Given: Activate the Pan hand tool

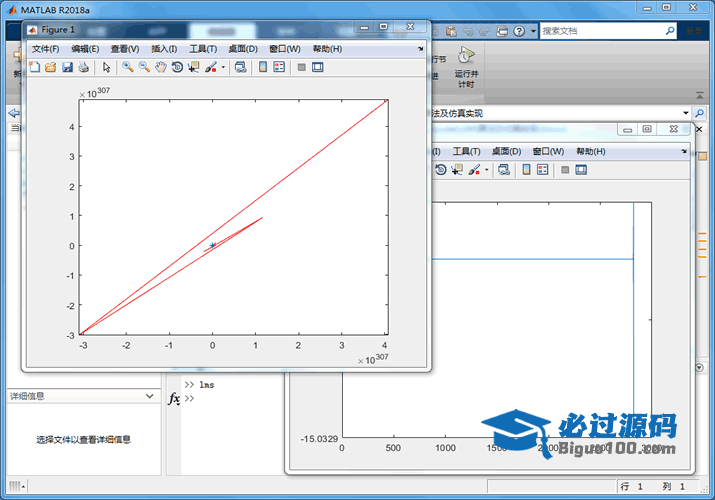Looking at the screenshot, I should (x=160, y=68).
